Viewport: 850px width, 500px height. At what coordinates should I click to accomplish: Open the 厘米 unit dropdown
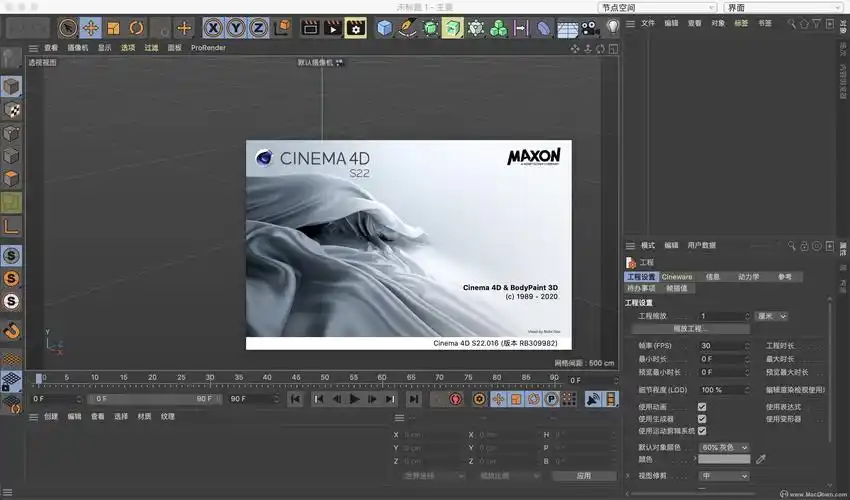coord(772,316)
